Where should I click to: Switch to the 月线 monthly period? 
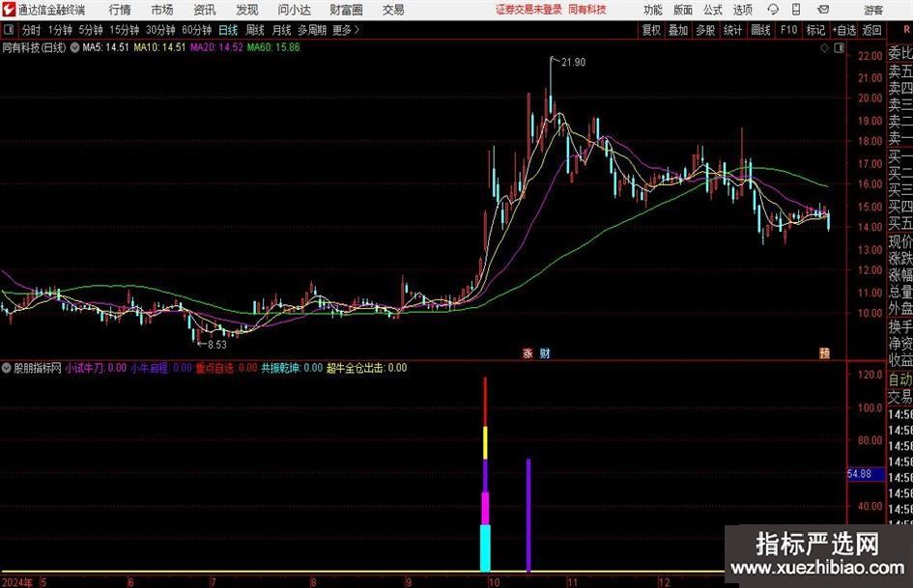tap(281, 30)
